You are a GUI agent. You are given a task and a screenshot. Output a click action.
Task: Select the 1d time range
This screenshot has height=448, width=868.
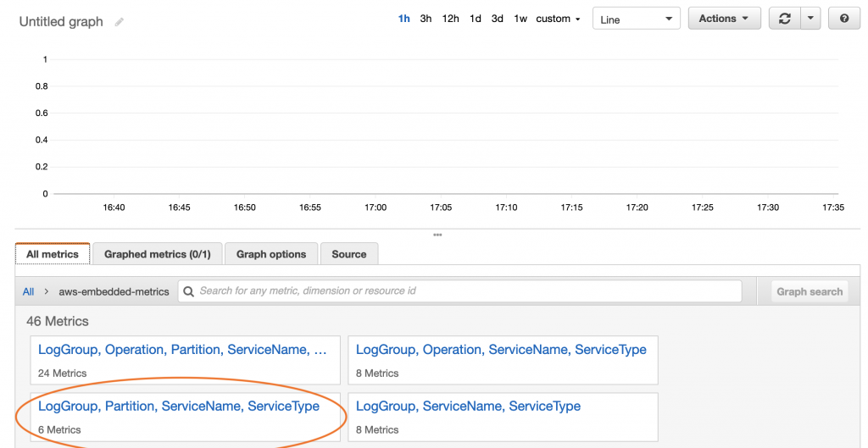(475, 19)
